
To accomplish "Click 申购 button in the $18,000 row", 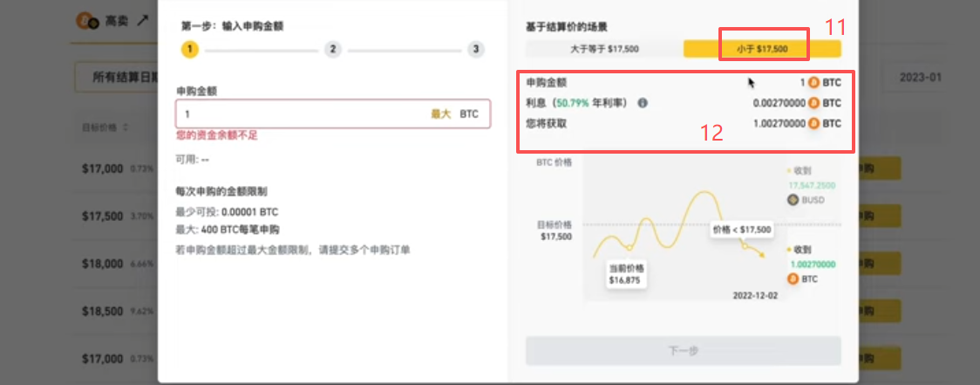I will coord(880,264).
